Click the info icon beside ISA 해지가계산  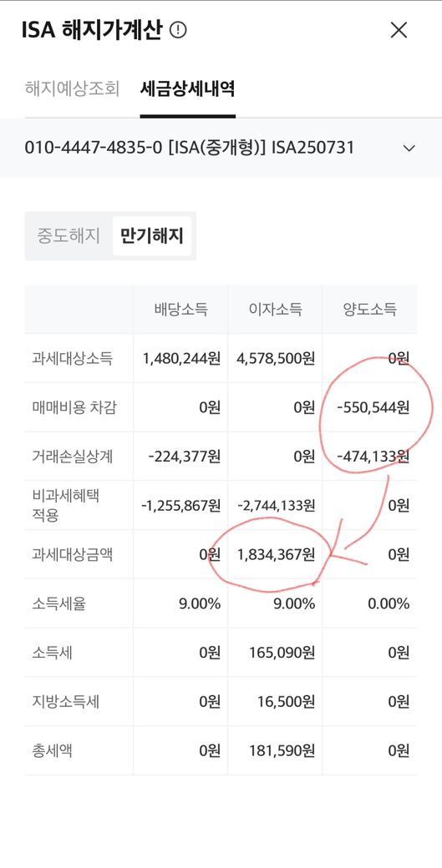tap(178, 30)
